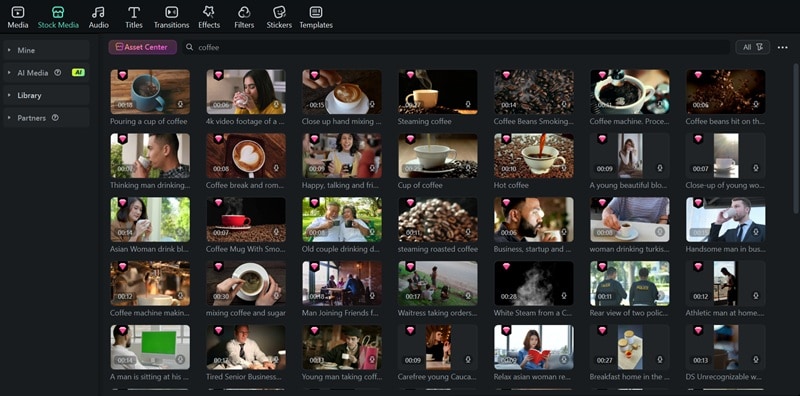800x396 pixels.
Task: Select the mixing coffee and sugar clip
Action: (x=246, y=283)
